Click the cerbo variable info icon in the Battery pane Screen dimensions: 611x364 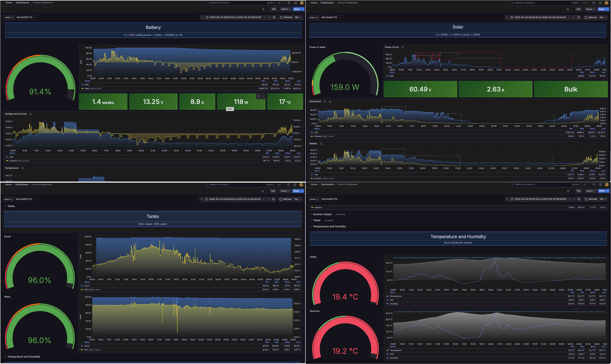[12, 17]
